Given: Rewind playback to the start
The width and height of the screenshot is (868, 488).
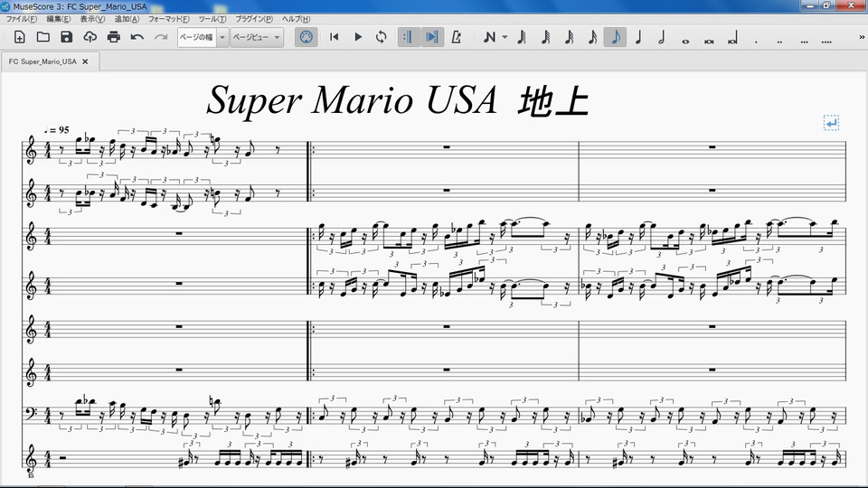Looking at the screenshot, I should click(334, 37).
